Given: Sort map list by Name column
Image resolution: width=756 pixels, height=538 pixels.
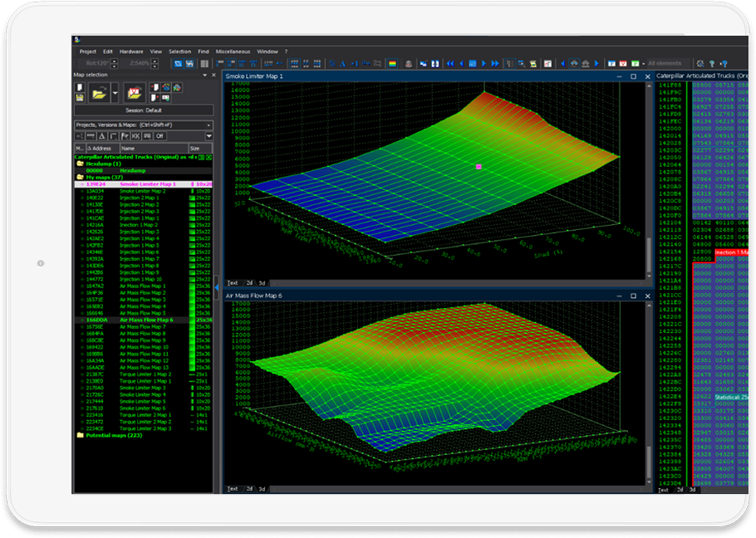Looking at the screenshot, I should [x=154, y=149].
